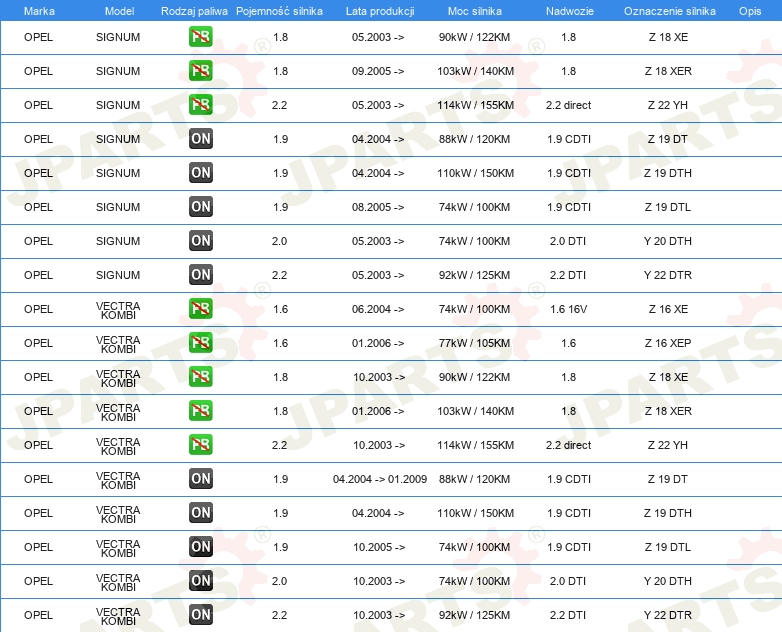Click the 04.2004 -> 01.2009 production date cell

click(380, 479)
